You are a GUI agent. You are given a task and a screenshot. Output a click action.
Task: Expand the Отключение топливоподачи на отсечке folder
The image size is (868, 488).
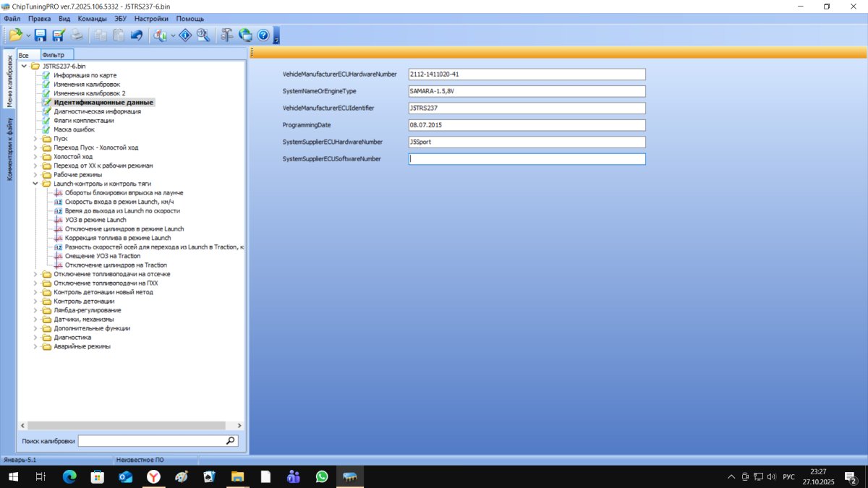[x=36, y=274]
